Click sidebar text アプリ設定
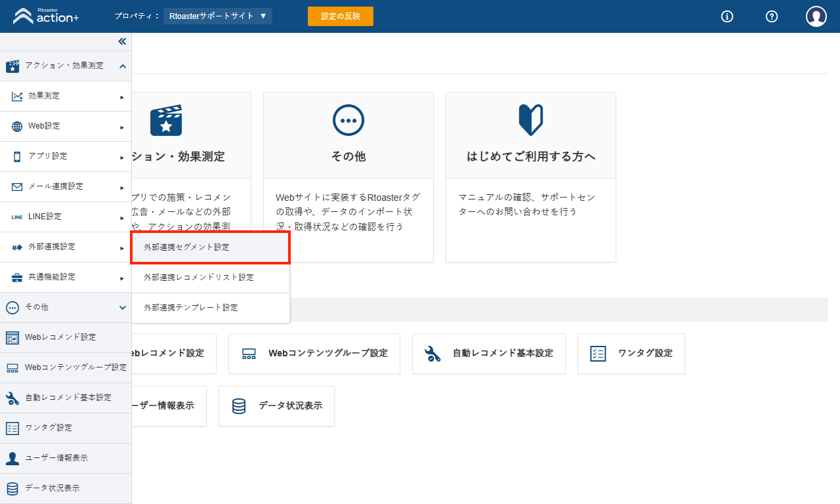Viewport: 840px width, 504px height. point(48,156)
